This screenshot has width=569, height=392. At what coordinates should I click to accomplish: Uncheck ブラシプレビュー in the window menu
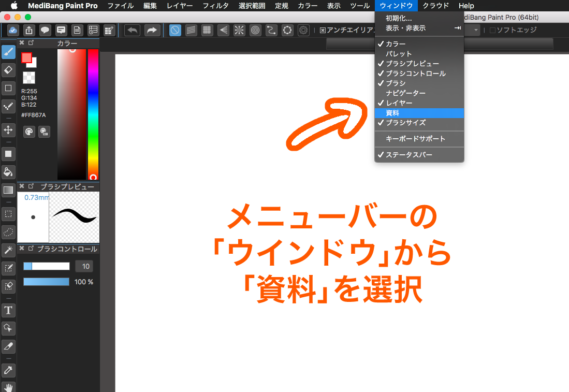[x=419, y=64]
